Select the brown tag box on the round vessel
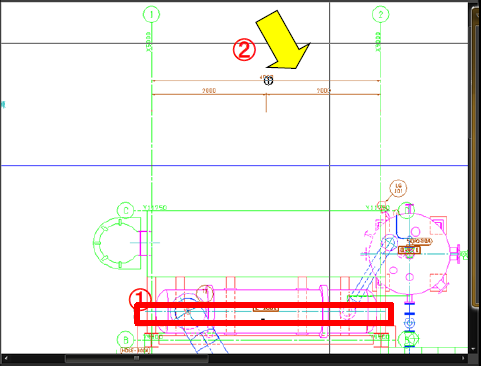The width and height of the screenshot is (481, 366). click(409, 250)
